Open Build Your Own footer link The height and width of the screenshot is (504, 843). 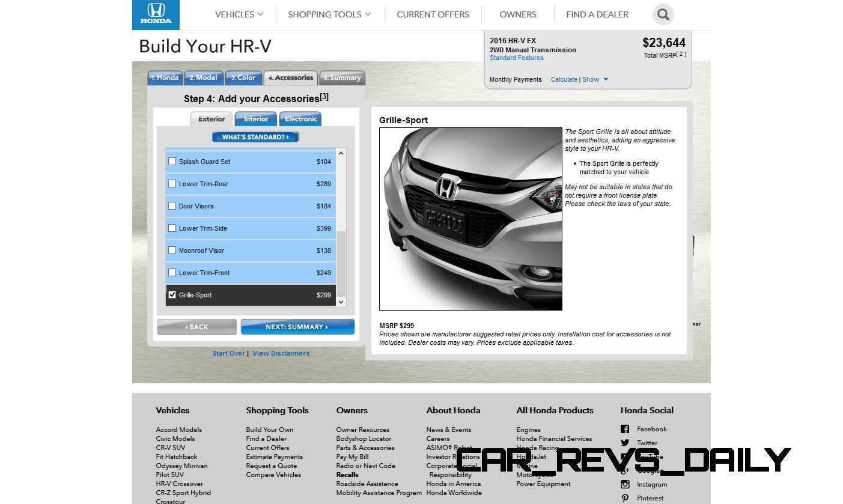tap(270, 430)
